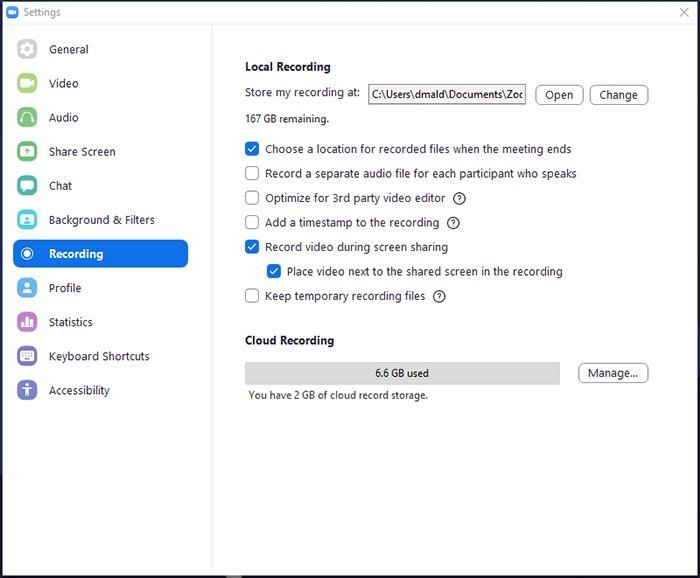Uncheck Record video during screen sharing
Screen dimensions: 700x578
tap(252, 247)
